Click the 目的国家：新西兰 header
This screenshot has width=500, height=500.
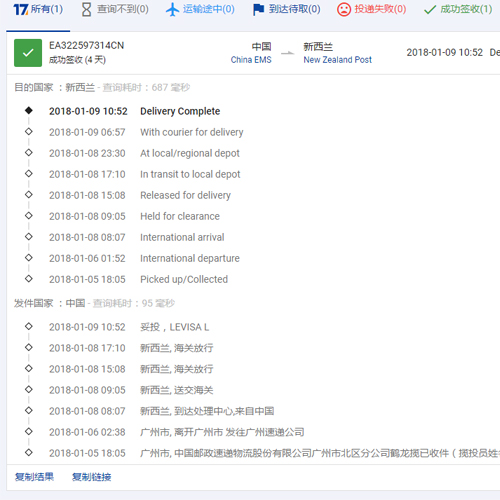[x=55, y=87]
